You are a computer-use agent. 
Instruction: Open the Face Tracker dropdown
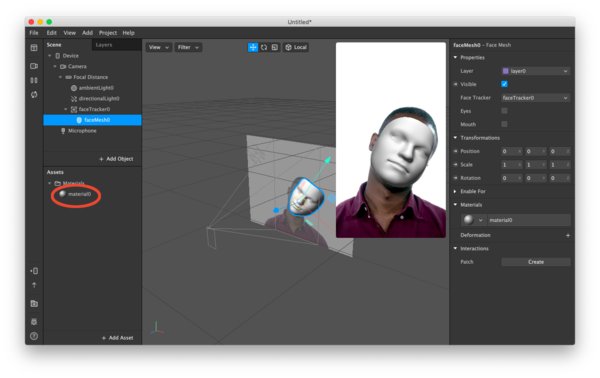tap(535, 98)
